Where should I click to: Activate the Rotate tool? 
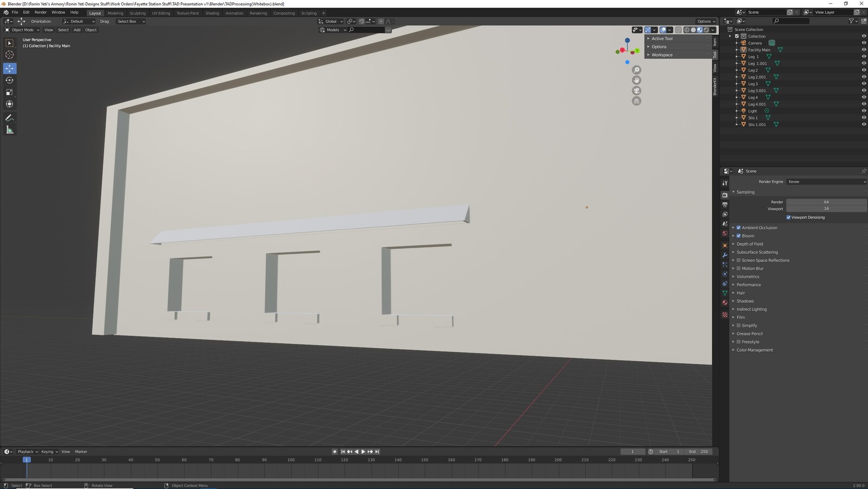click(10, 80)
